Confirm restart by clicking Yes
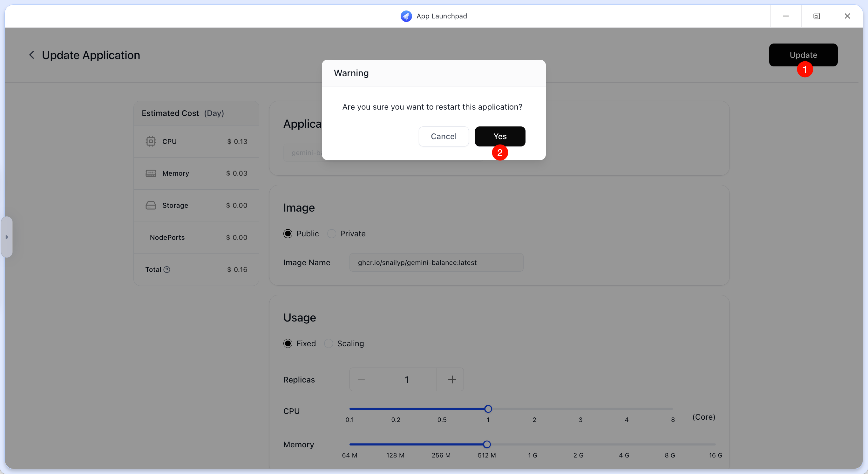This screenshot has height=474, width=868. 499,136
